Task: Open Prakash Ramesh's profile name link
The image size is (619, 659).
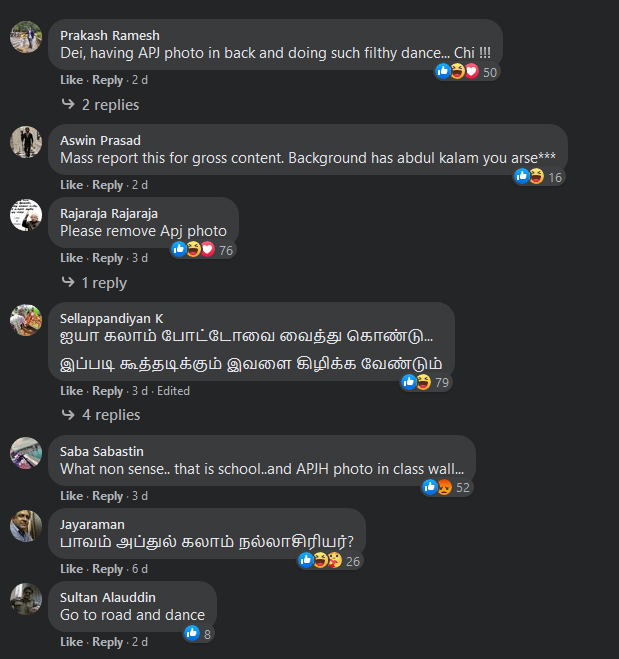Action: click(110, 35)
